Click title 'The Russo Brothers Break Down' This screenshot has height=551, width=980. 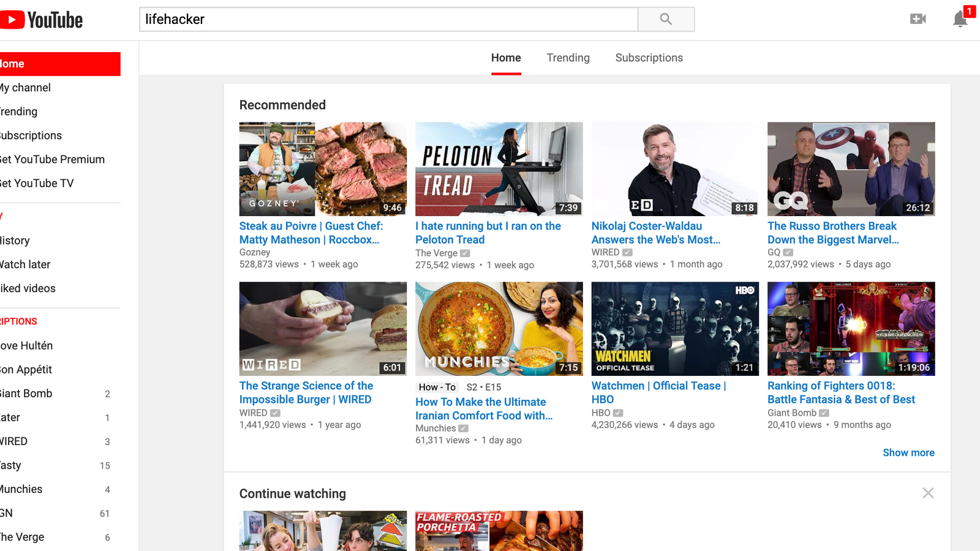tap(834, 233)
